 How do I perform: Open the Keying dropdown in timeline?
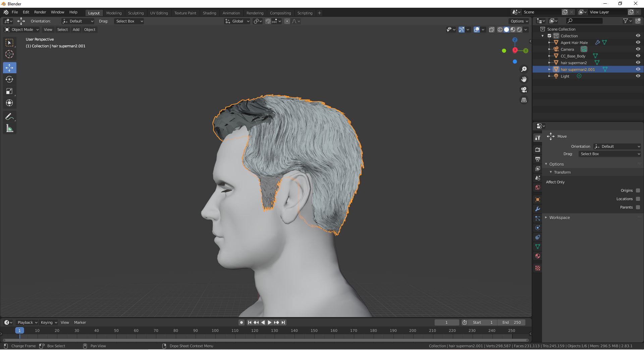coord(49,322)
